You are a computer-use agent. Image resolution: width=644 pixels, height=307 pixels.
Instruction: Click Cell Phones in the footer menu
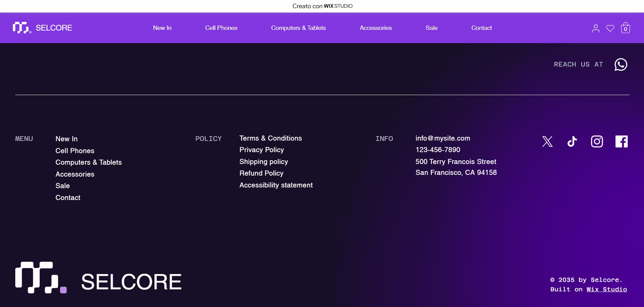(75, 151)
